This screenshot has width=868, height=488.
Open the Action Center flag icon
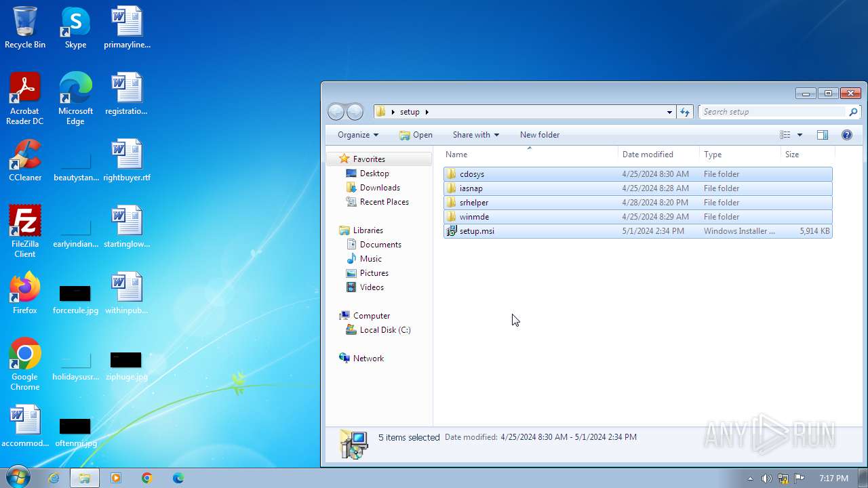click(799, 479)
